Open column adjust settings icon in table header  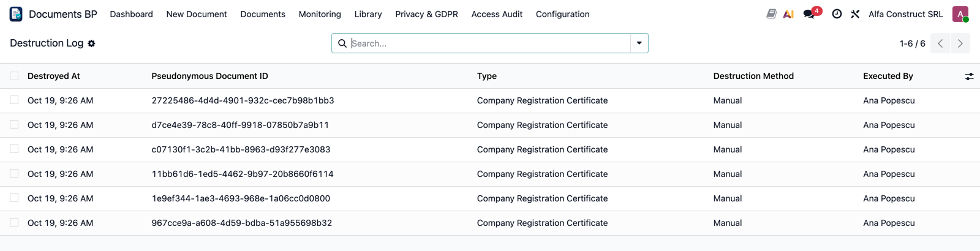coord(969,77)
